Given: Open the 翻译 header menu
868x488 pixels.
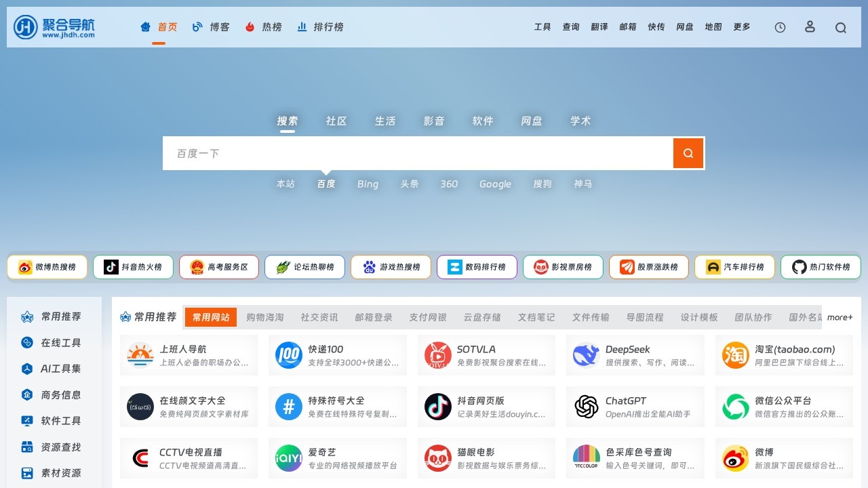Looking at the screenshot, I should 599,27.
